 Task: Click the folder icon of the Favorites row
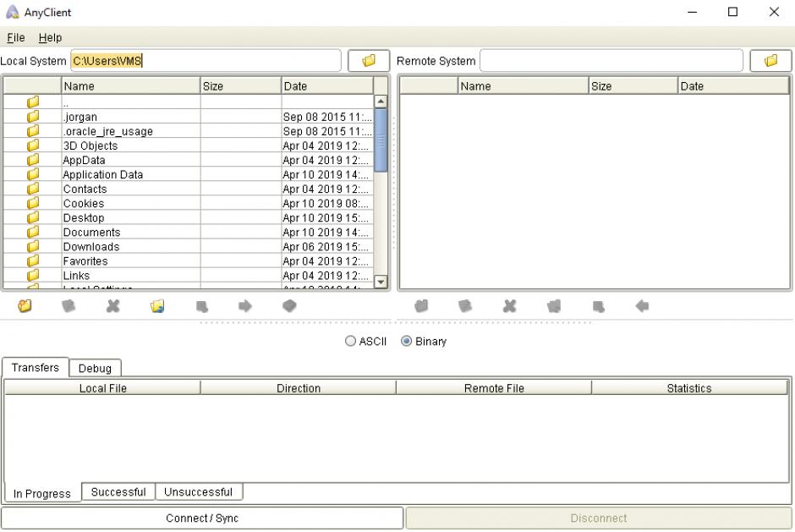pos(33,261)
